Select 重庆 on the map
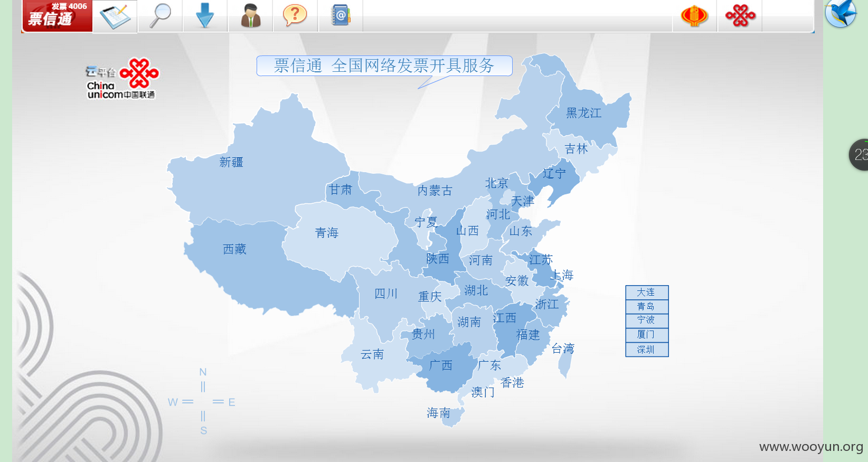Viewport: 868px width, 462px height. pos(430,297)
